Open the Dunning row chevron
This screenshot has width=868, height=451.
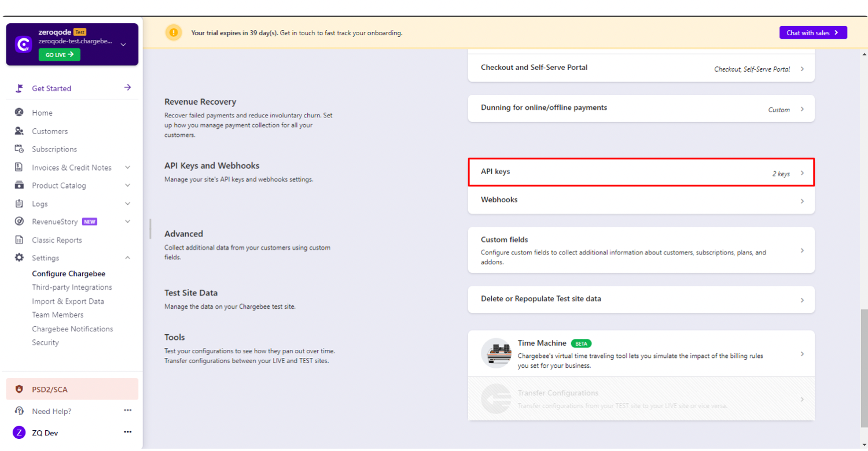(x=802, y=109)
